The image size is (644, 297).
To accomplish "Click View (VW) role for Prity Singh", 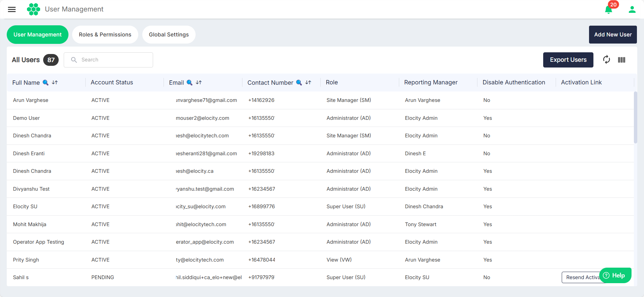I will 339,260.
